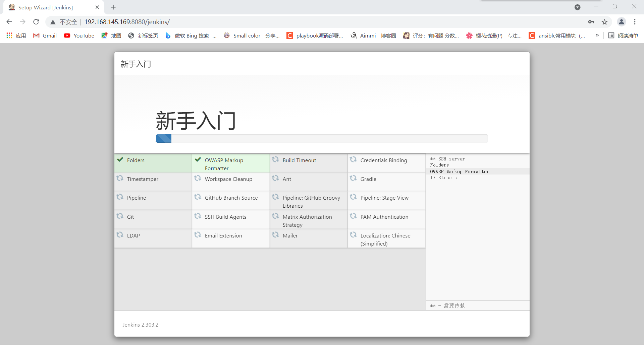The image size is (644, 345).
Task: Open the YouTube bookmark
Action: (79, 36)
